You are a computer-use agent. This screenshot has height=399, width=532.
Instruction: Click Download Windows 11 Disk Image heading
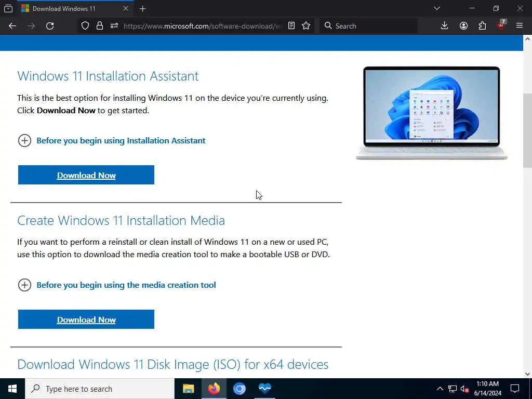[x=172, y=364]
